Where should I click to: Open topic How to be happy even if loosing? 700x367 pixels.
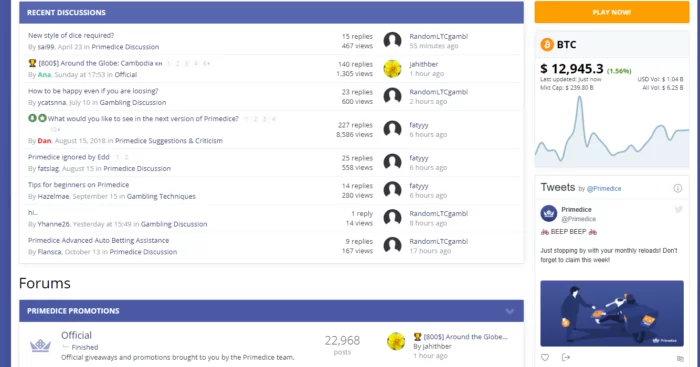(x=93, y=91)
